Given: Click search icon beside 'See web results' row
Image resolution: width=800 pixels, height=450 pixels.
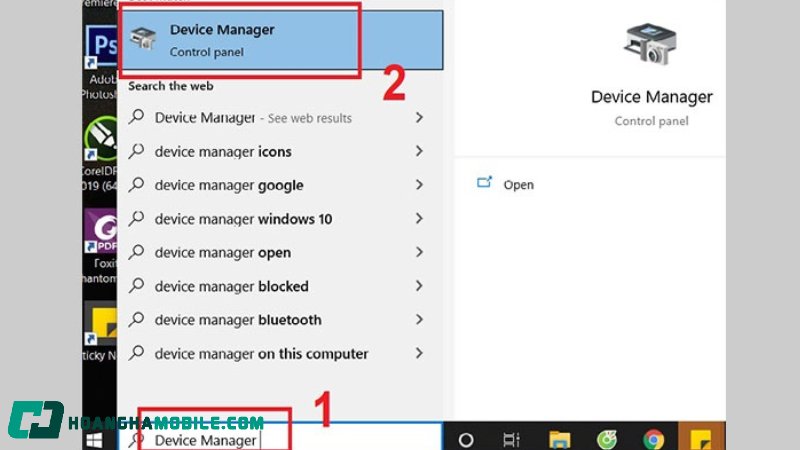Looking at the screenshot, I should click(x=136, y=117).
